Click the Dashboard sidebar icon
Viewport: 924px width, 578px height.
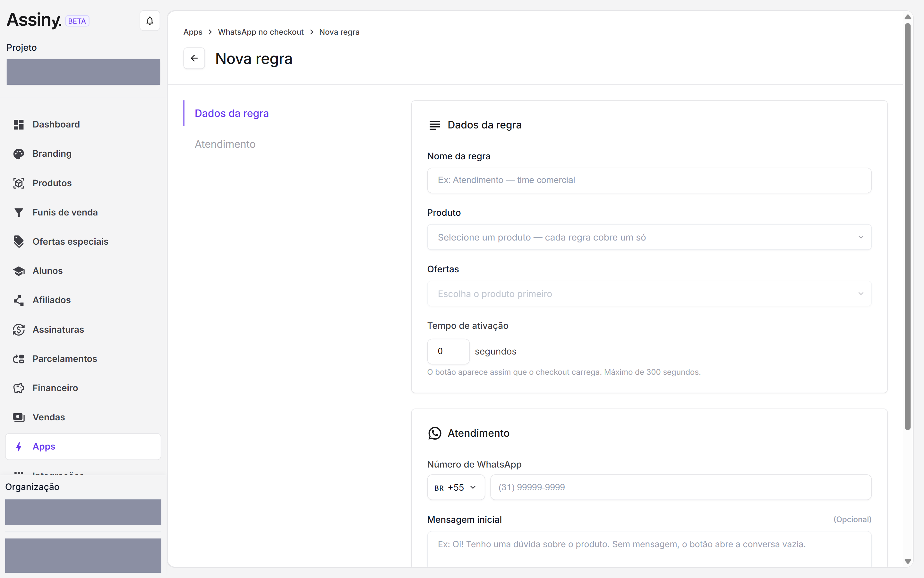coord(19,125)
